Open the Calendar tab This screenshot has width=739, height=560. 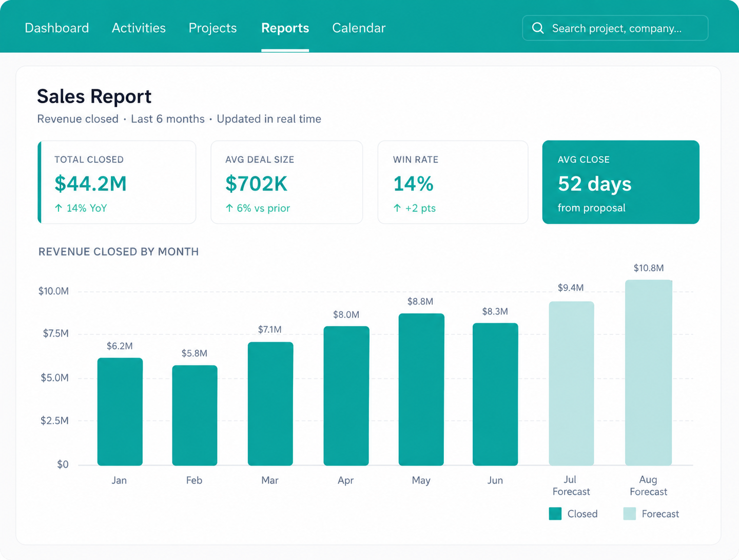tap(359, 28)
